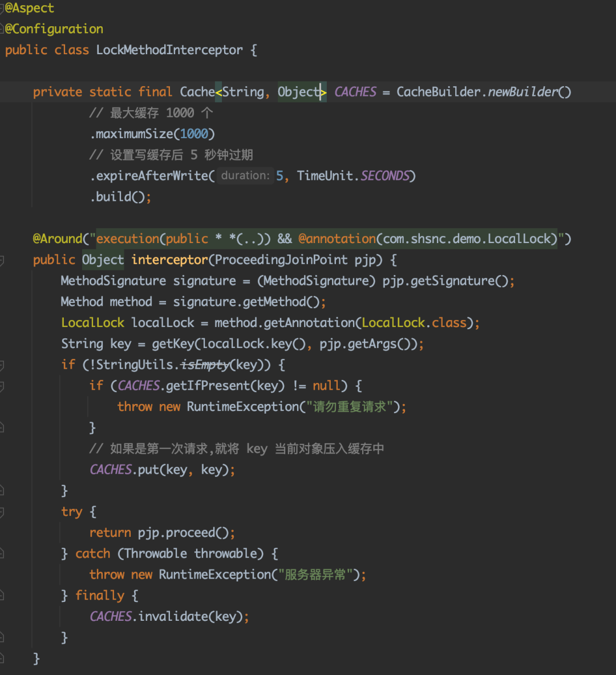
Task: Collapse the fold marker beside 'catch (Throwable throwable)'
Action: pos(2,553)
